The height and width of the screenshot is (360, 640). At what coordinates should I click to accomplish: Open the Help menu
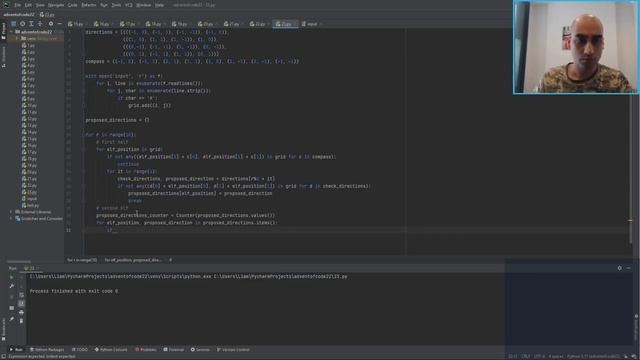click(159, 5)
